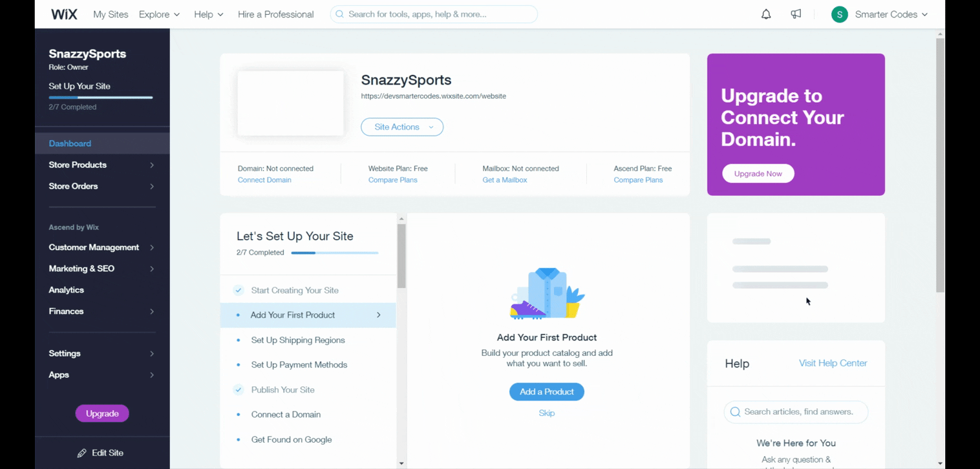The width and height of the screenshot is (980, 469).
Task: Expand the Explore menu
Action: click(x=159, y=14)
